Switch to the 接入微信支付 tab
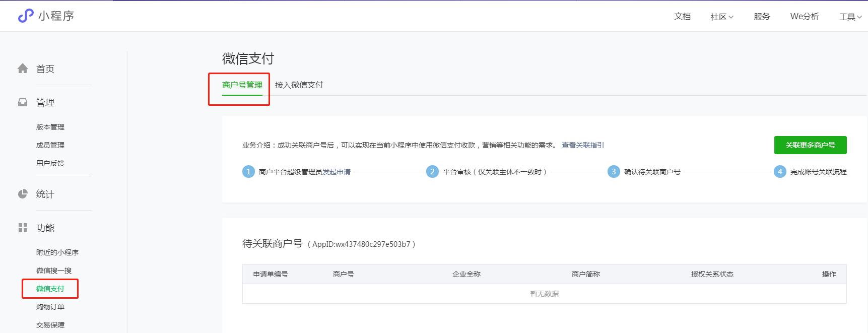Viewport: 868px width, 333px height. pos(299,85)
